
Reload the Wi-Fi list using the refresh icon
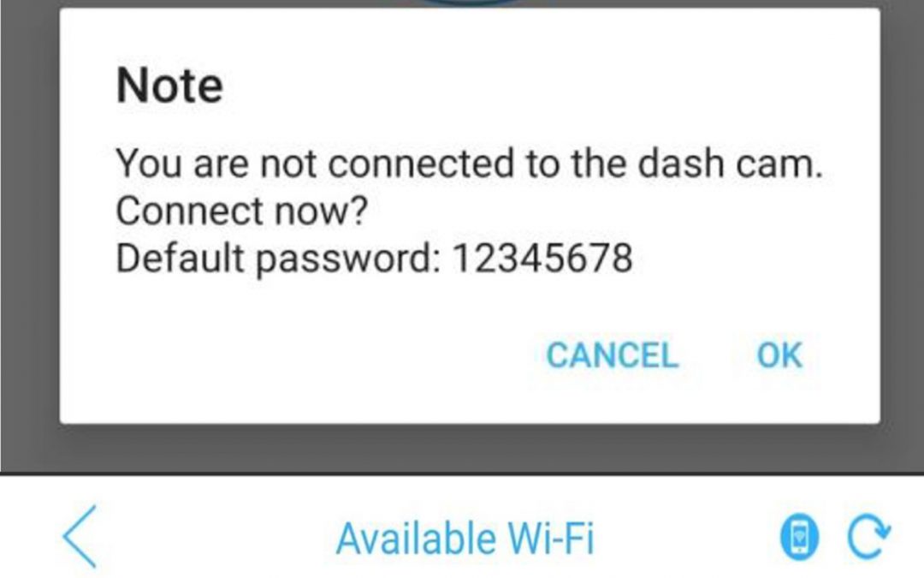(x=869, y=536)
